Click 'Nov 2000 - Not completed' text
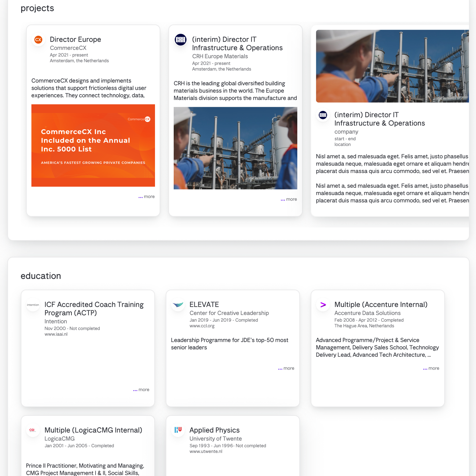This screenshot has height=476, width=476. pos(72,329)
